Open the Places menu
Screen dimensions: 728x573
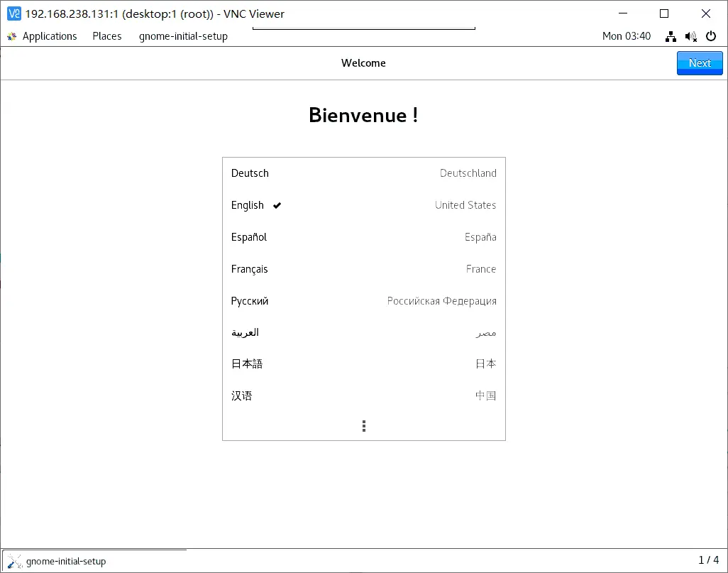tap(106, 36)
